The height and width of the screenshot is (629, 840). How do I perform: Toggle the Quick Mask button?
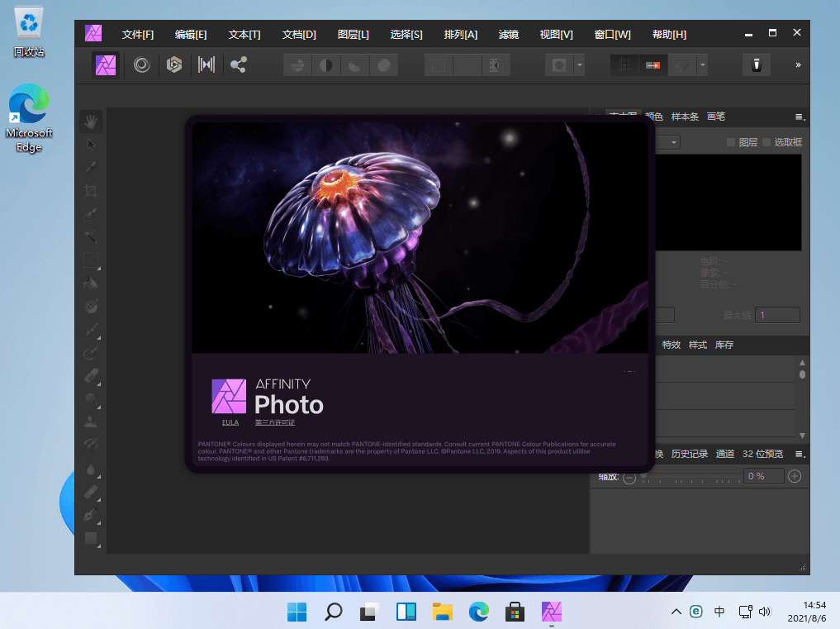(x=559, y=65)
